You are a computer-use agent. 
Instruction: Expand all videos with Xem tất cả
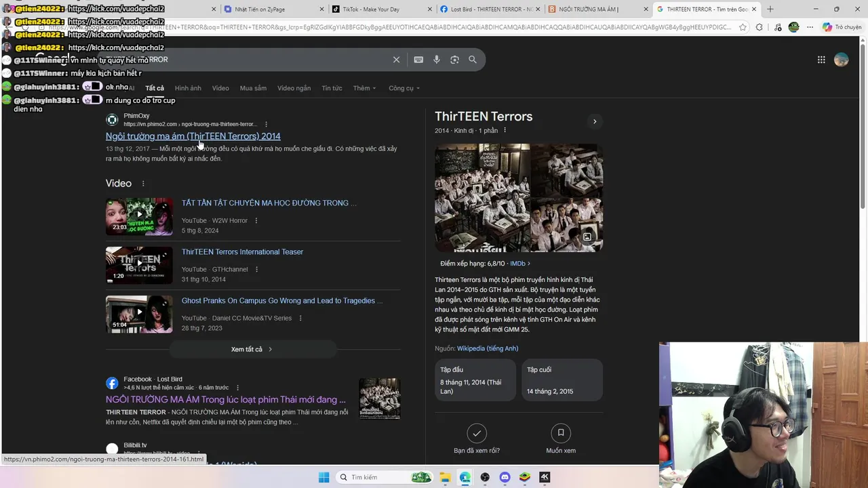[252, 349]
